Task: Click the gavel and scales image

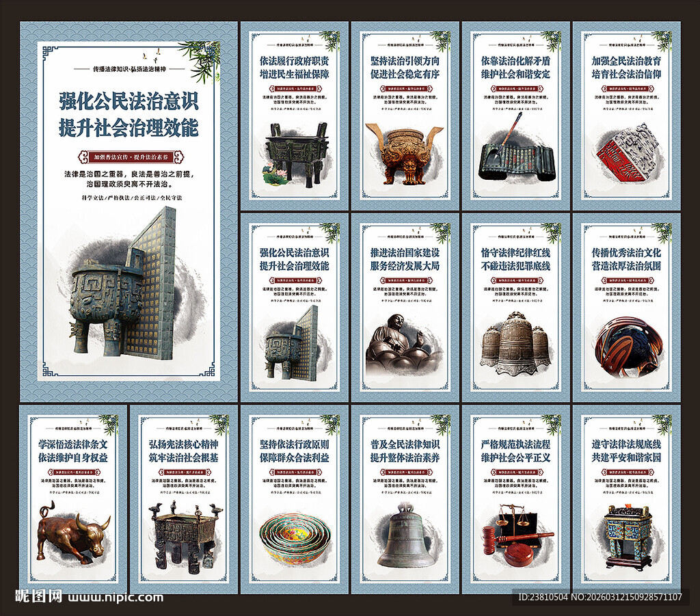Action: click(x=517, y=535)
